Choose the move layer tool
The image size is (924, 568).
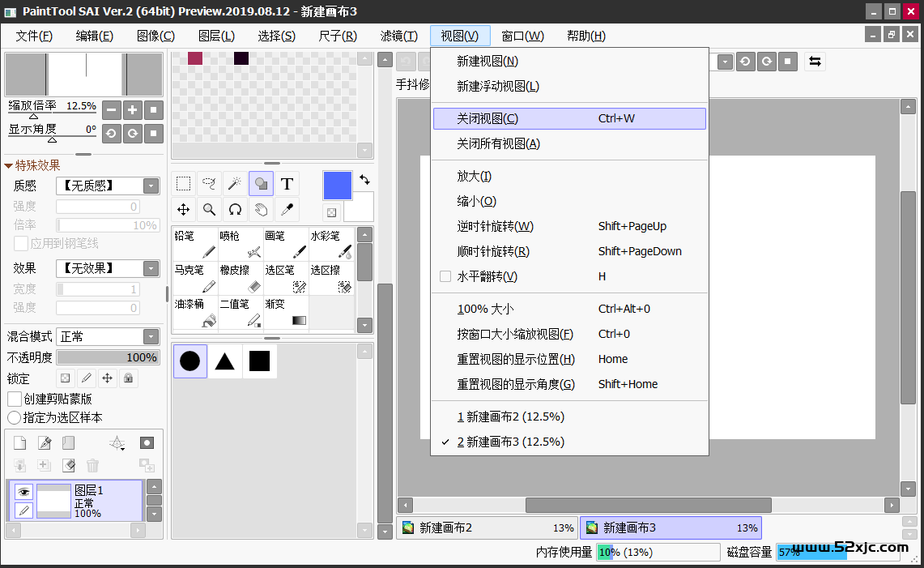[184, 210]
